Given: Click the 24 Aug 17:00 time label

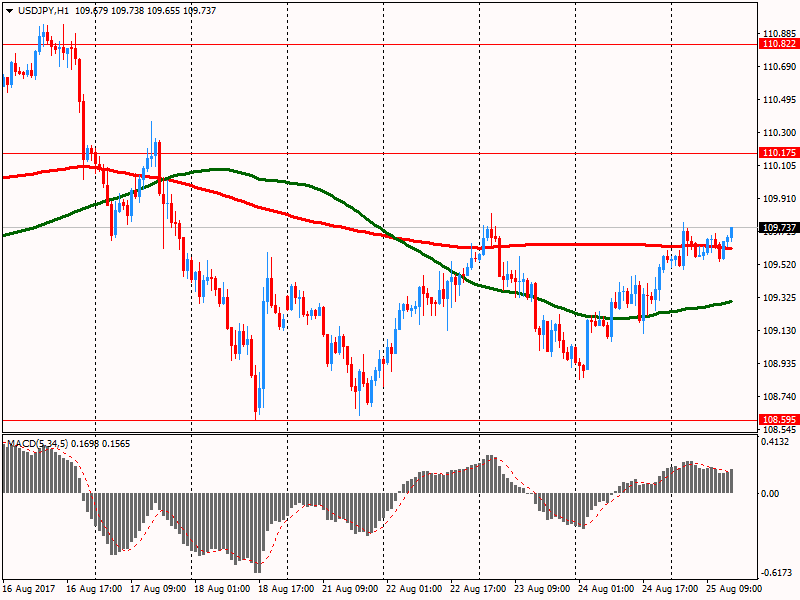Looking at the screenshot, I should click(670, 589).
